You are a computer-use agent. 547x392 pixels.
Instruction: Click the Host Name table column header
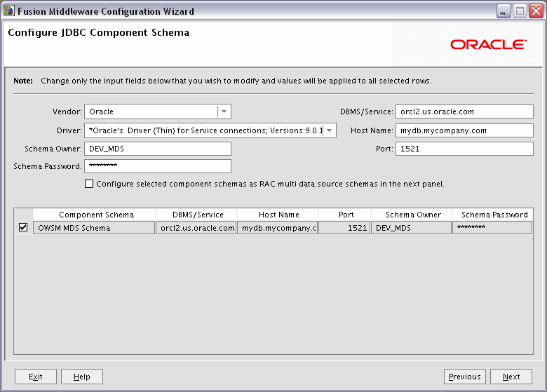pos(278,215)
